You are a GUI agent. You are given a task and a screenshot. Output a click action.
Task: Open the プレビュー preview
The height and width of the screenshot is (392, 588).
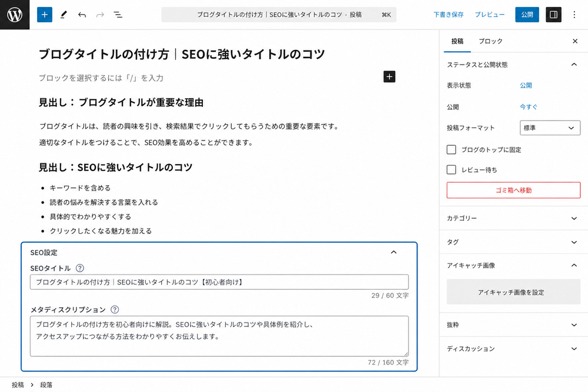(490, 15)
